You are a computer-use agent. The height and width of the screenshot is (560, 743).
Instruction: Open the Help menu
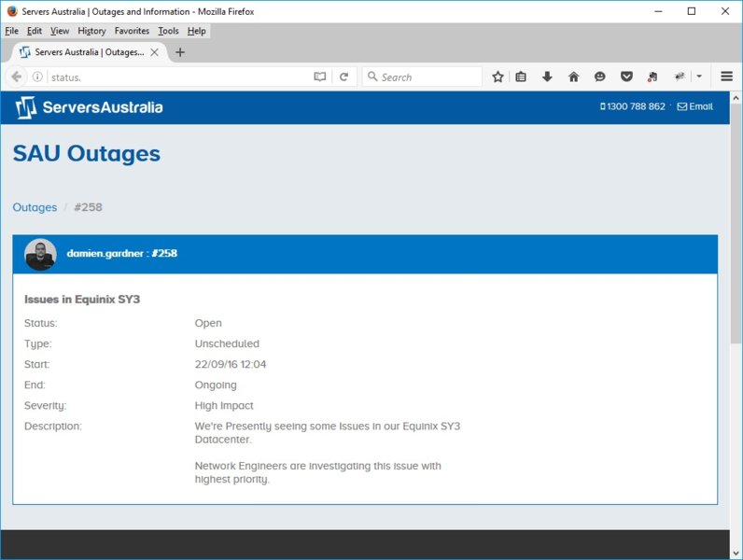click(x=197, y=31)
